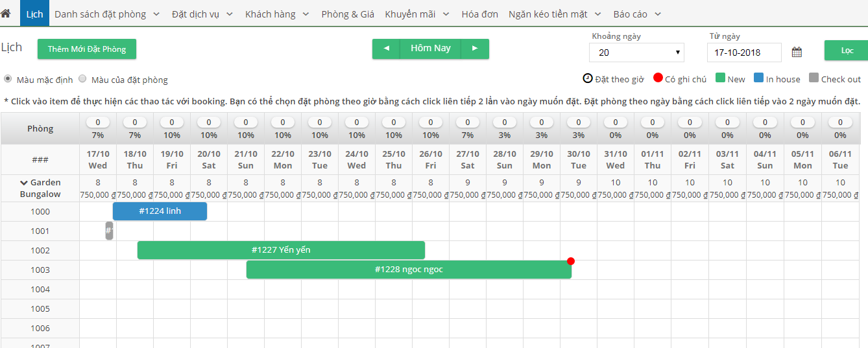868x348 pixels.
Task: Open the 'Hóa đơn' menu item
Action: (x=479, y=14)
